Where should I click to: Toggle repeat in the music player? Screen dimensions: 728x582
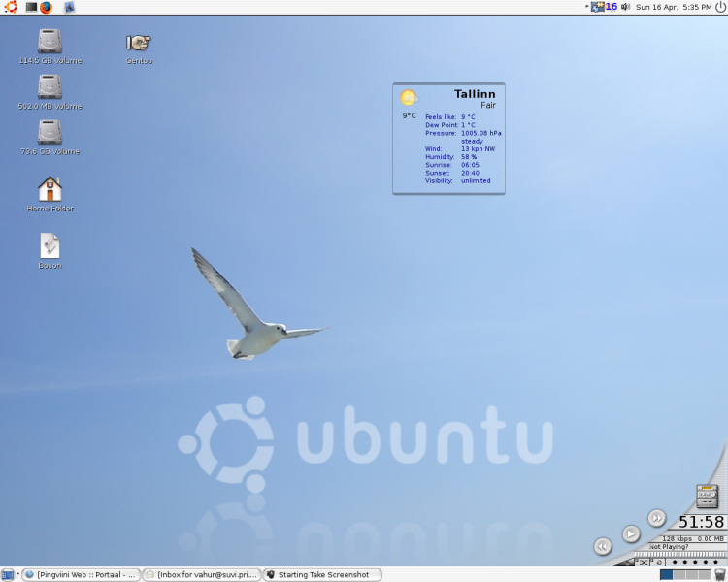tap(658, 562)
